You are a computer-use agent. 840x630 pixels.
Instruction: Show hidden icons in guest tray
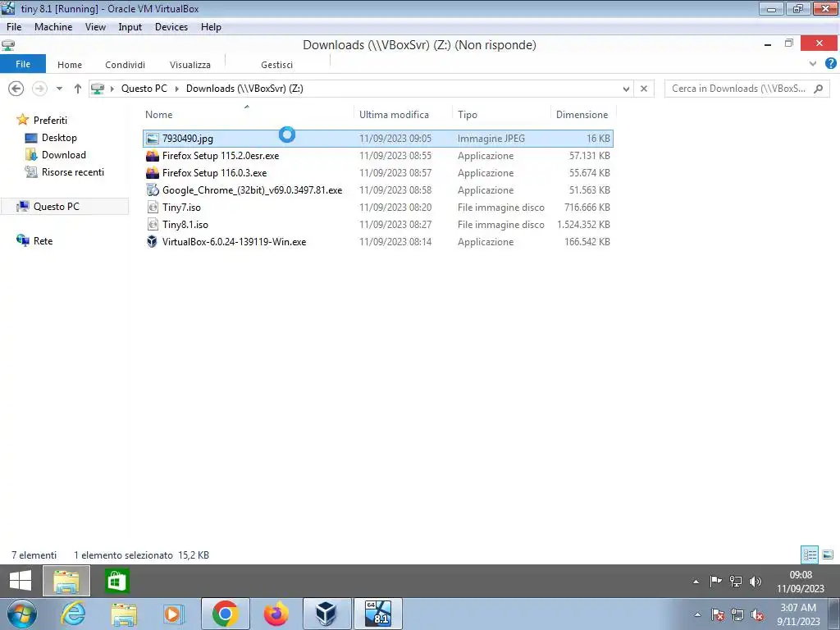[x=696, y=582]
